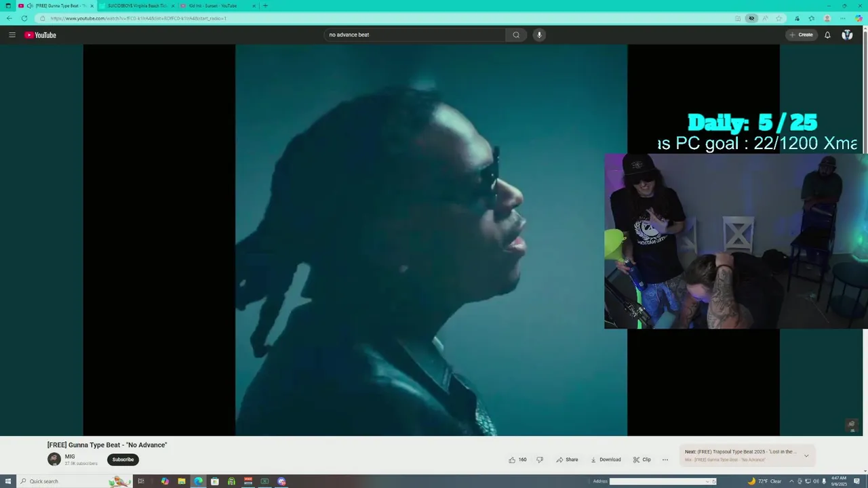Open miniplayer icon at player corner
The height and width of the screenshot is (488, 868).
[x=852, y=426]
